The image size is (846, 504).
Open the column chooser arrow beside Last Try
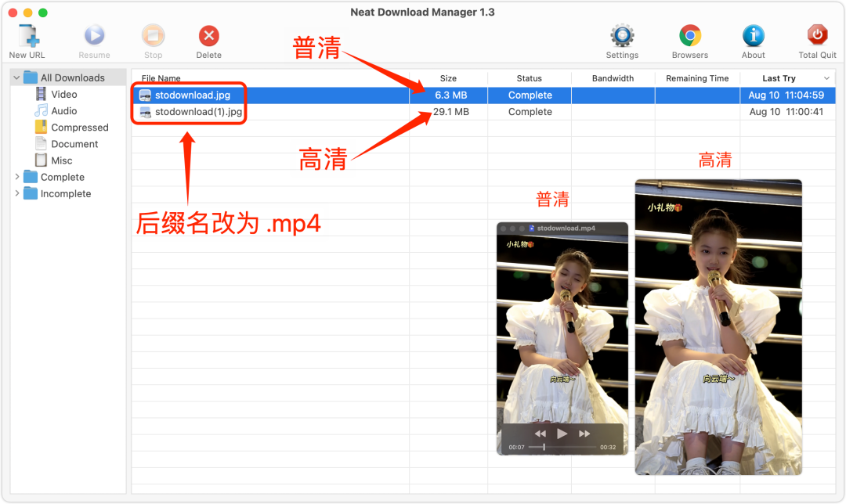click(826, 78)
